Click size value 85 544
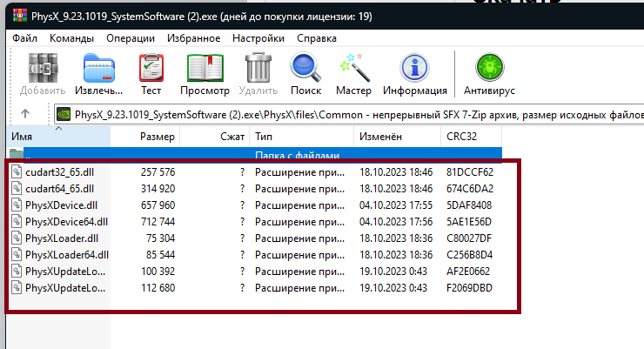 161,254
